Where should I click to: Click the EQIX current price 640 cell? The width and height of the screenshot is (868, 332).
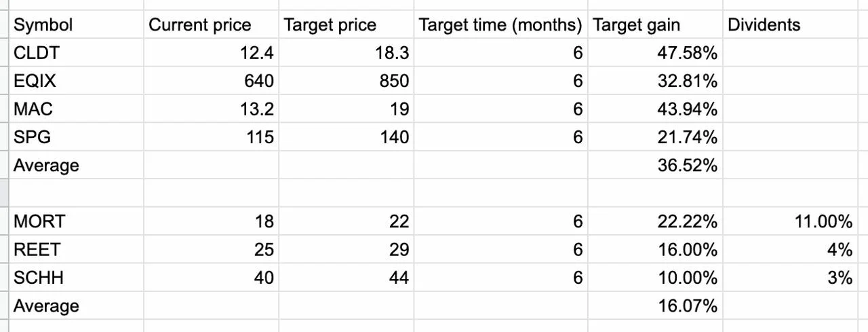click(x=211, y=81)
